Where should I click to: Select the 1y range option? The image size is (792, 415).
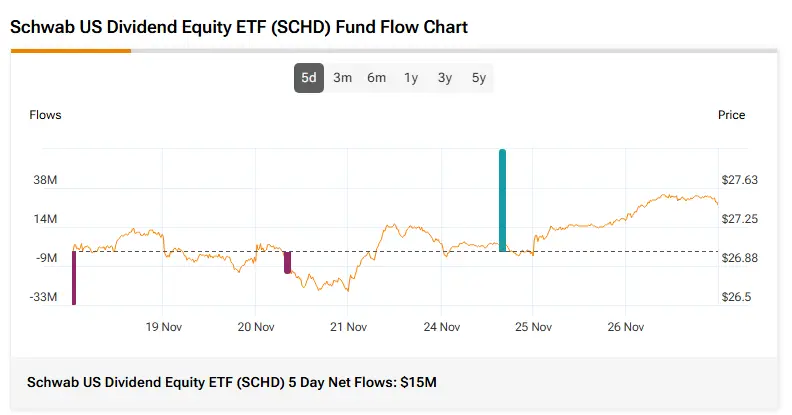tap(411, 78)
